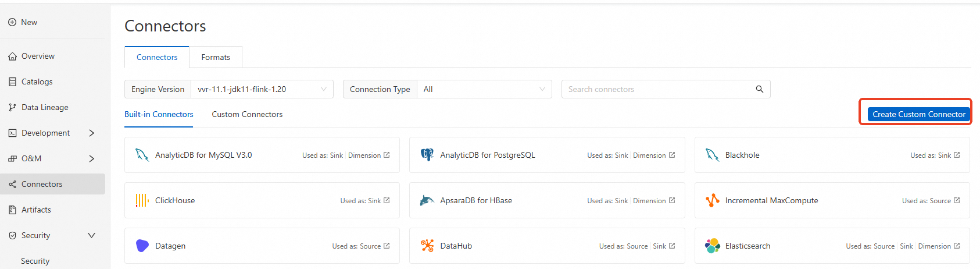This screenshot has height=269, width=980.
Task: Select the Built-in Connectors tab
Action: (159, 114)
